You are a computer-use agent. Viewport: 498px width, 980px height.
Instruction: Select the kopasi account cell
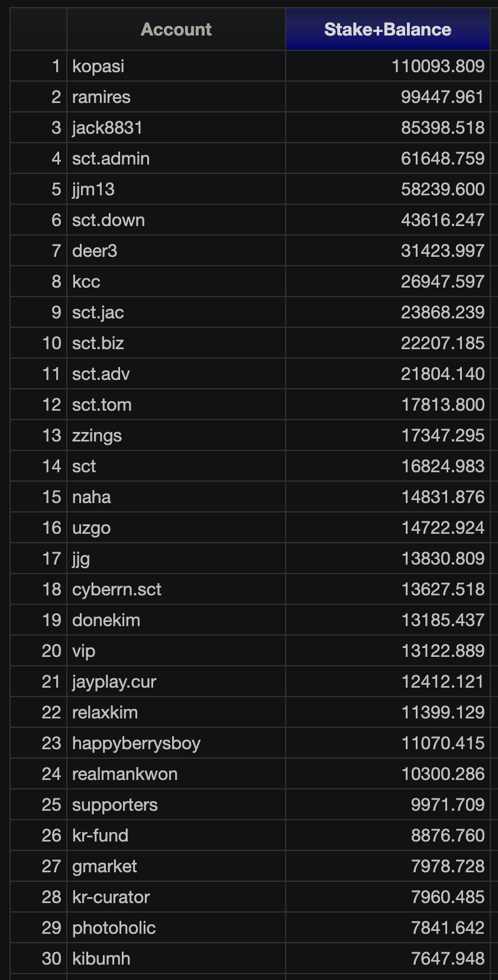176,66
